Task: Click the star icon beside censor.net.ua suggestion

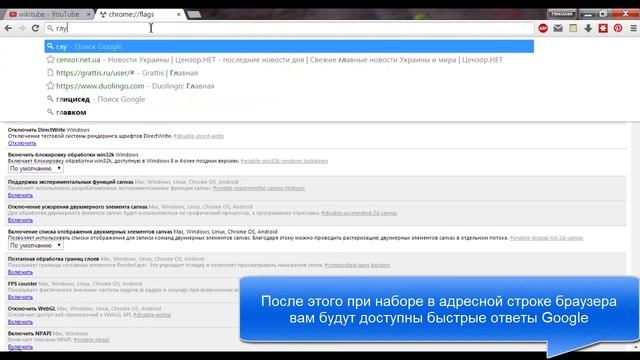Action: click(x=50, y=60)
